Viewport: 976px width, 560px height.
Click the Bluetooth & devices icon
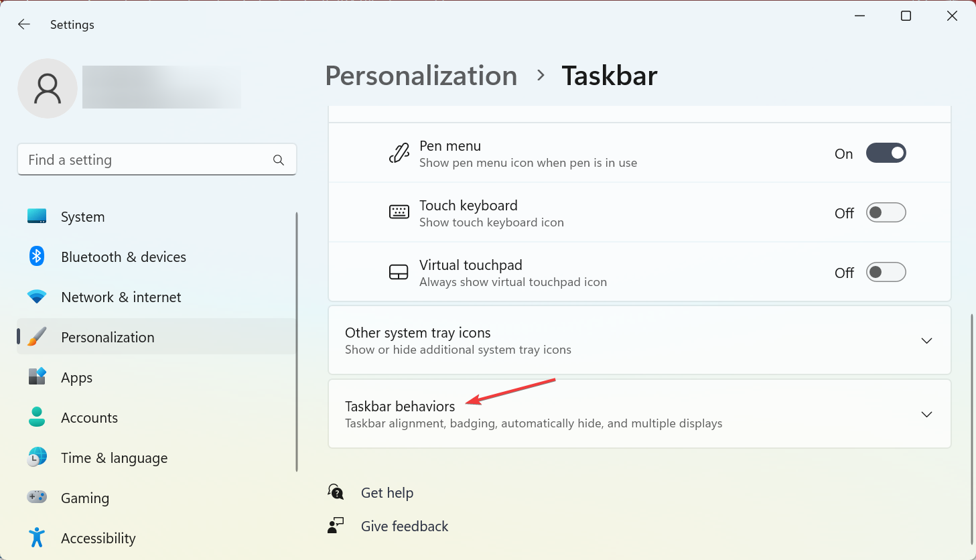click(37, 257)
